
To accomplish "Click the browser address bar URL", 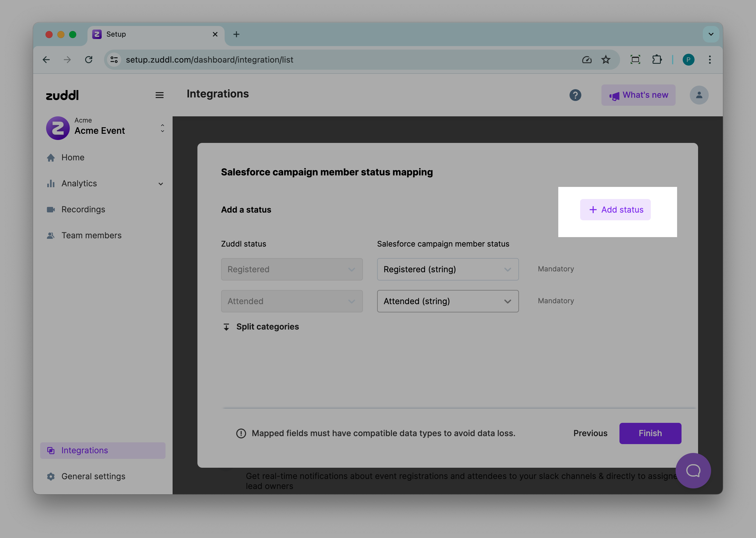I will pos(210,60).
